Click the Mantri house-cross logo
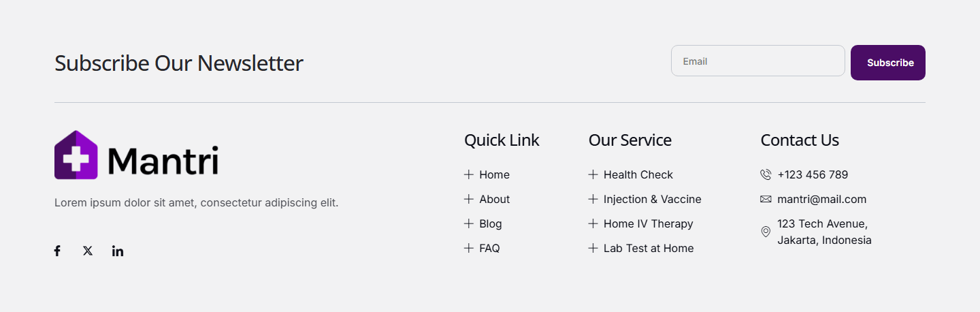The height and width of the screenshot is (312, 980). [x=76, y=155]
